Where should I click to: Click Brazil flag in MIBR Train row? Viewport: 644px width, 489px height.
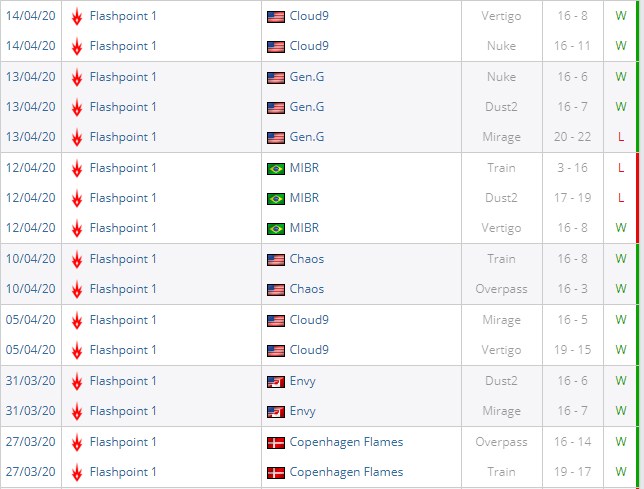[276, 168]
